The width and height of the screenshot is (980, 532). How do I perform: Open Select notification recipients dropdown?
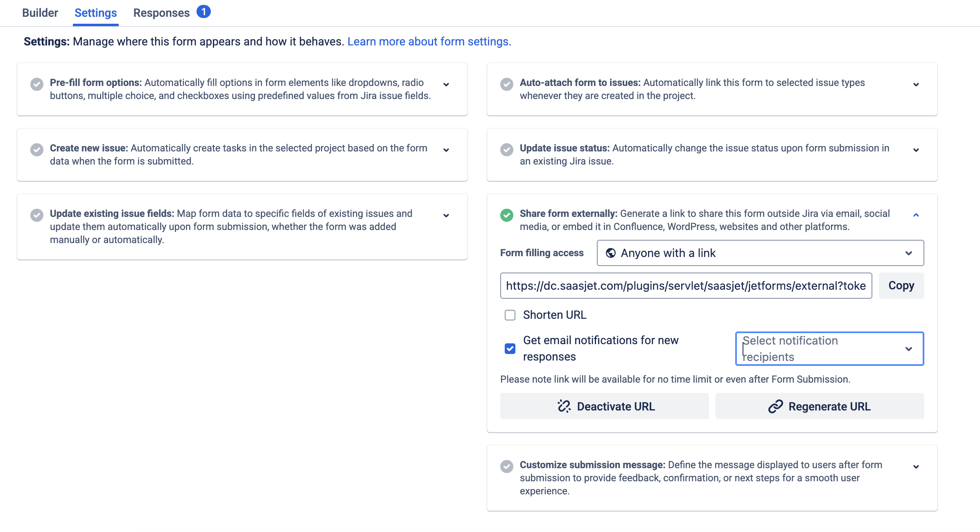(x=829, y=349)
